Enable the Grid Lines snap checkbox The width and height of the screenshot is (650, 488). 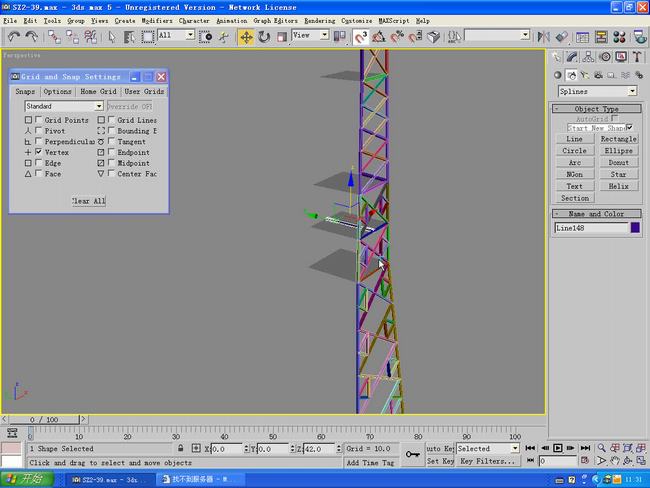pos(112,119)
